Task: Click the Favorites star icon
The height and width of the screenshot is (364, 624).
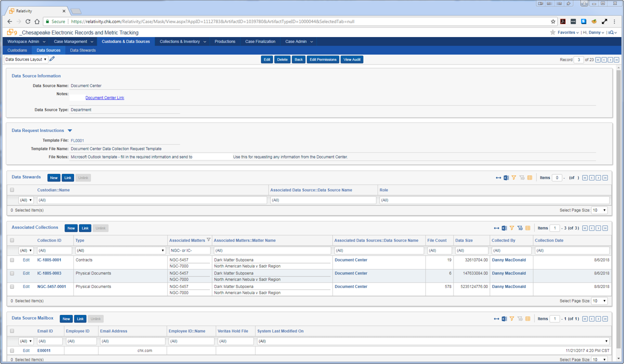Action: (552, 32)
